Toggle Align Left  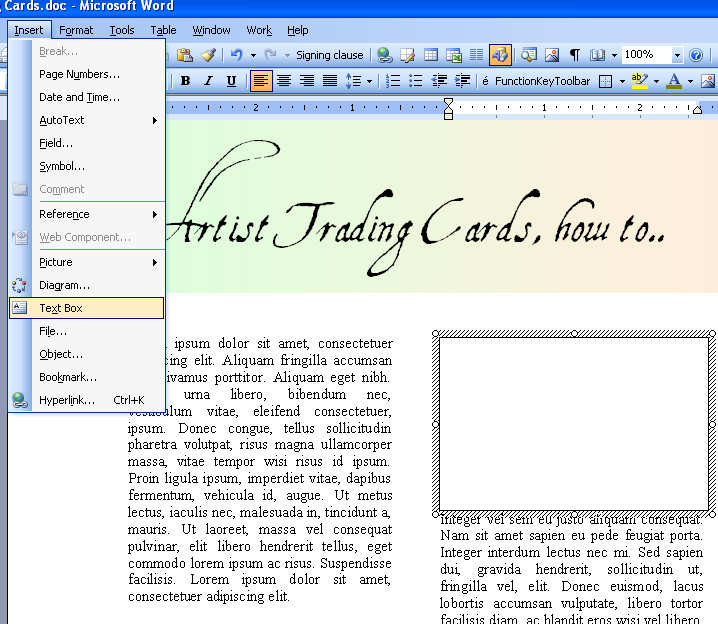(261, 81)
